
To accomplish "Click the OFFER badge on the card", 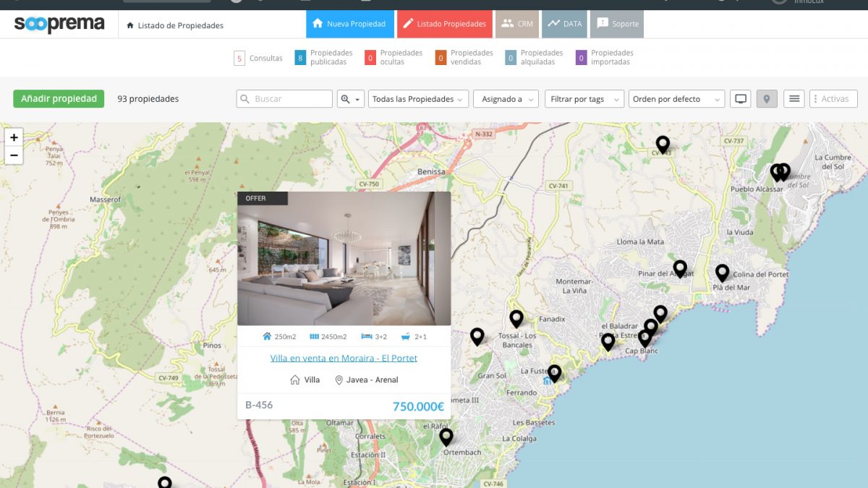I will [x=263, y=198].
